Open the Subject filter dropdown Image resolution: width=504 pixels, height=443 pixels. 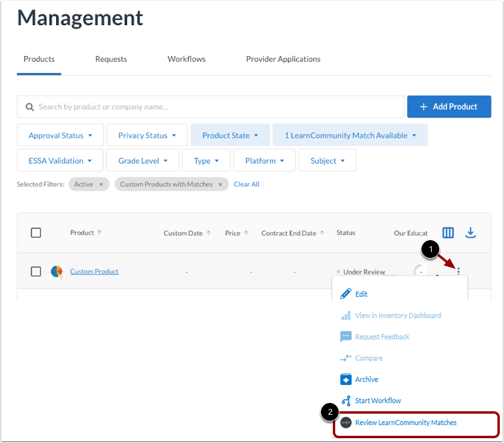pyautogui.click(x=327, y=160)
